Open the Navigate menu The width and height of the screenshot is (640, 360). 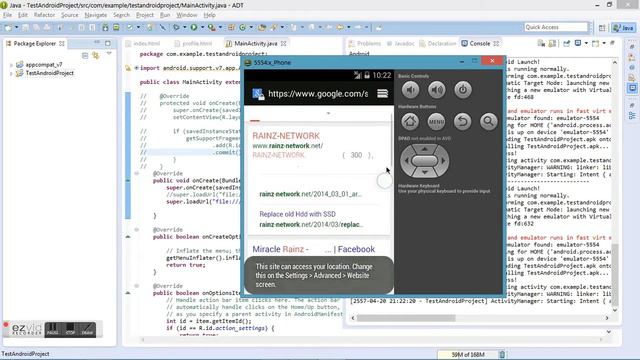[96, 15]
